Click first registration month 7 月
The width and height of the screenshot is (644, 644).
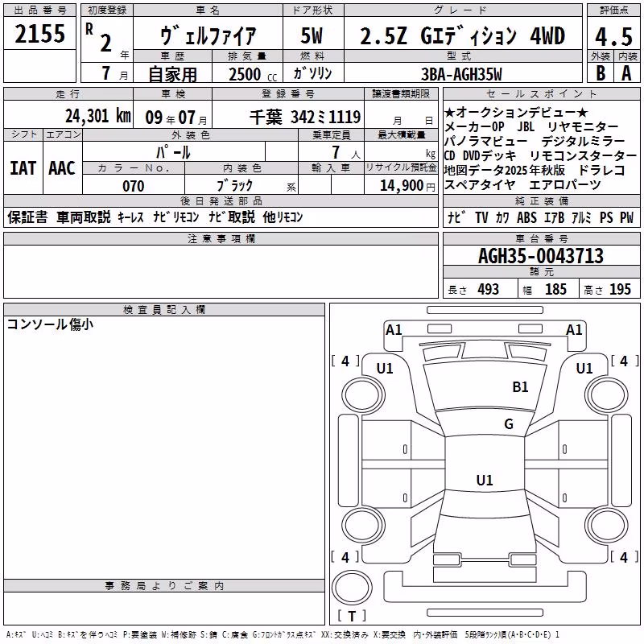pyautogui.click(x=114, y=73)
